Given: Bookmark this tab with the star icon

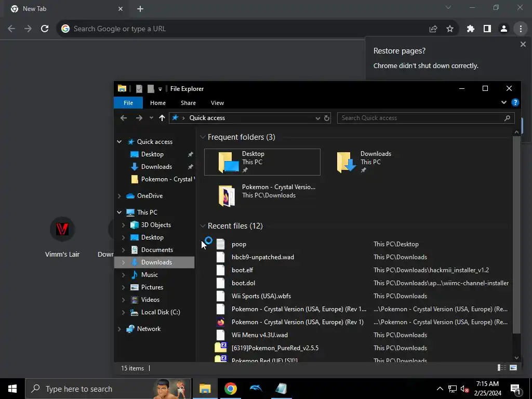Looking at the screenshot, I should tap(450, 29).
